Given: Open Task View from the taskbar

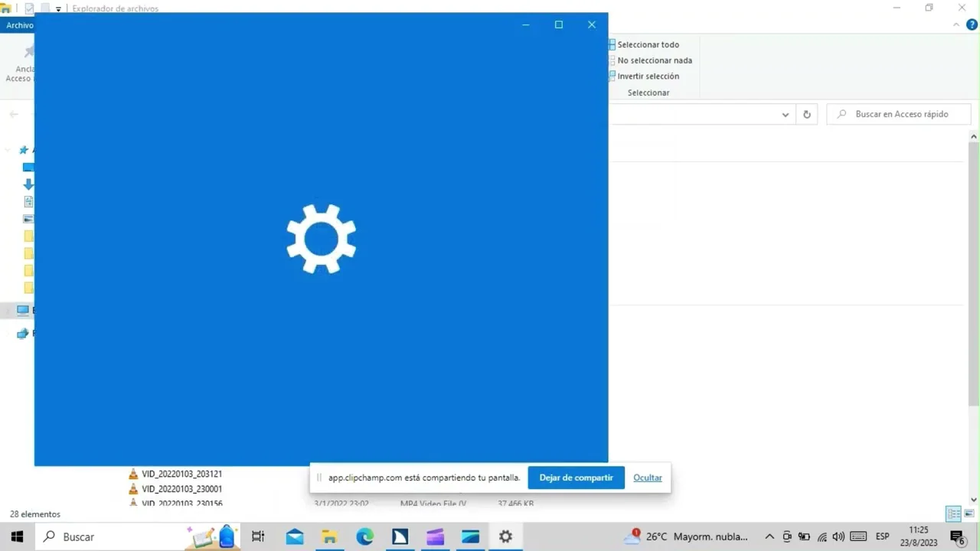Looking at the screenshot, I should 258,536.
